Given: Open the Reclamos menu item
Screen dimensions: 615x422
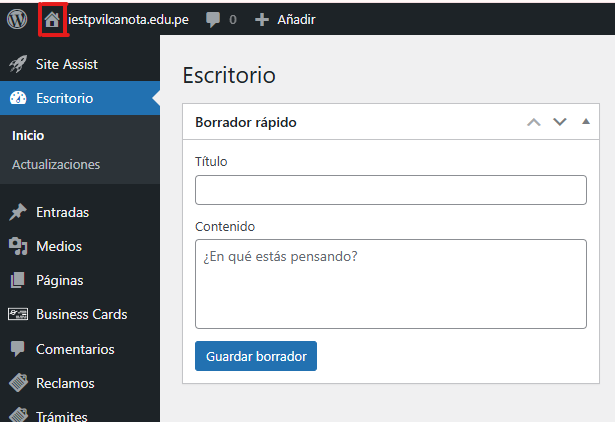Looking at the screenshot, I should pos(65,383).
